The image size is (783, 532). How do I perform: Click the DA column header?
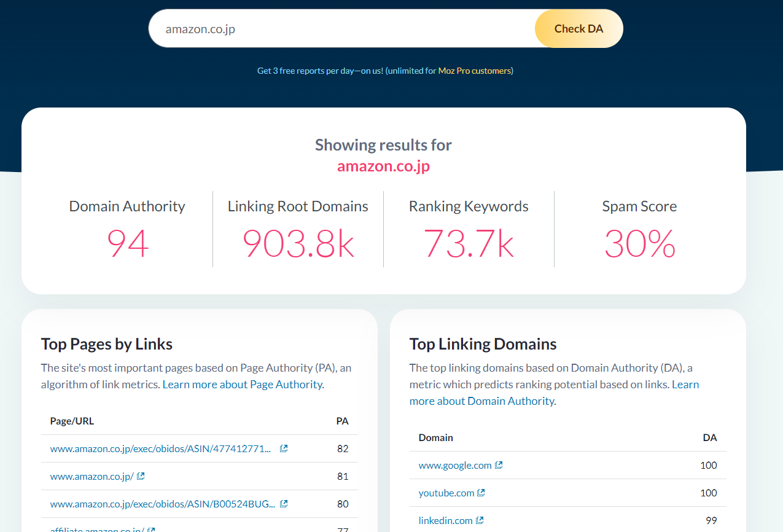tap(710, 437)
